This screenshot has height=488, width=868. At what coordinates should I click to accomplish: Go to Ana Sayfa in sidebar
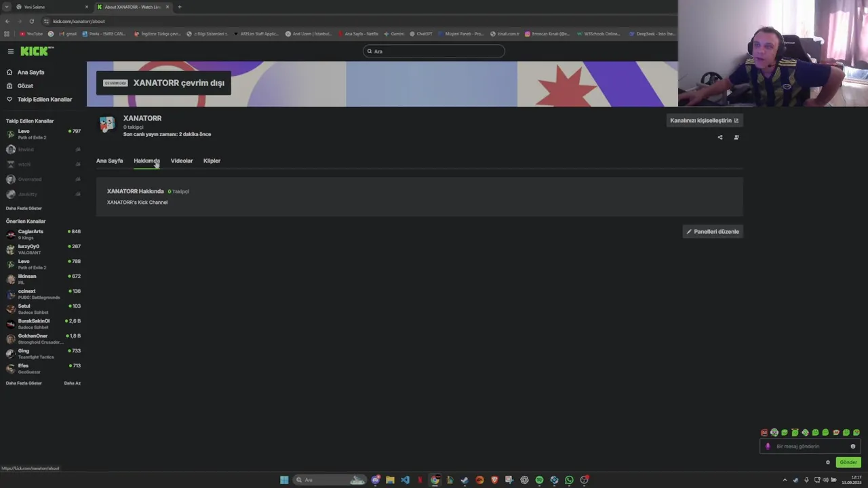click(x=31, y=72)
